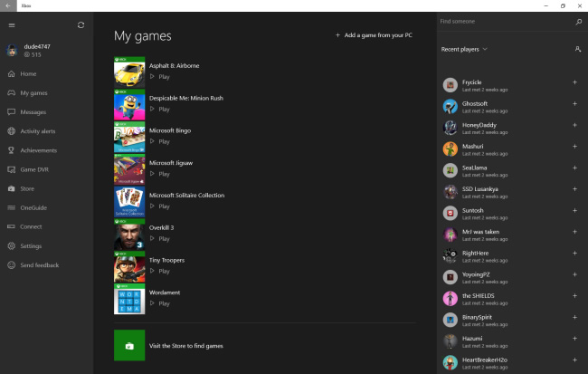Add HoneyDaddy as a friend
The width and height of the screenshot is (588, 374).
tap(574, 125)
